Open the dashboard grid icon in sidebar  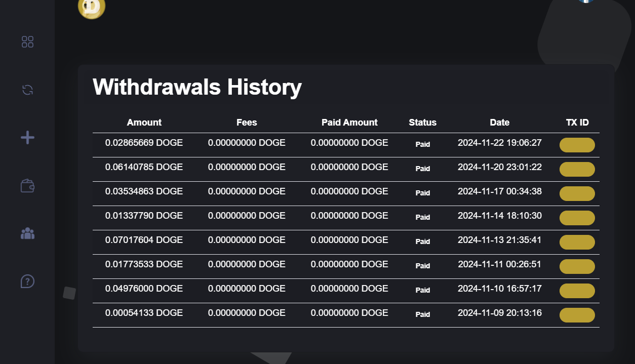pyautogui.click(x=27, y=42)
